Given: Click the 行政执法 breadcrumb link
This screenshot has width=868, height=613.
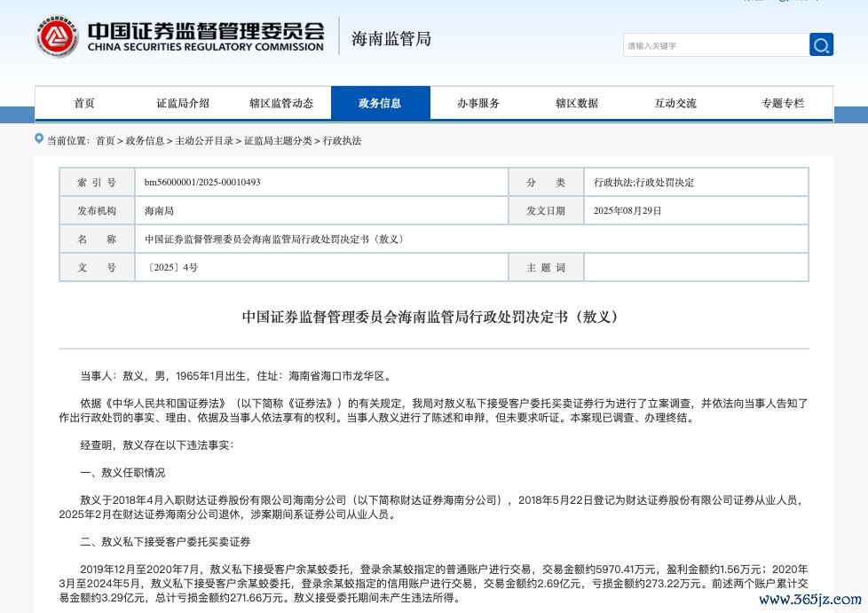Looking at the screenshot, I should [342, 141].
